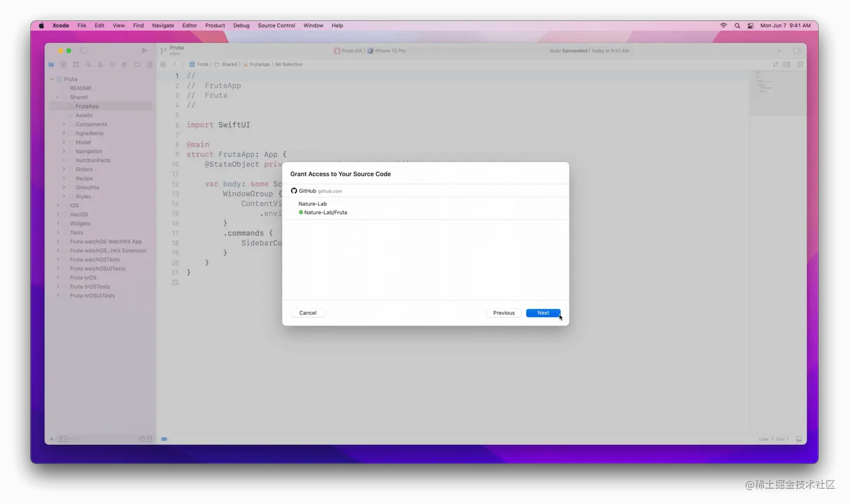Open the related items grid menu
The image size is (849, 504).
[163, 65]
